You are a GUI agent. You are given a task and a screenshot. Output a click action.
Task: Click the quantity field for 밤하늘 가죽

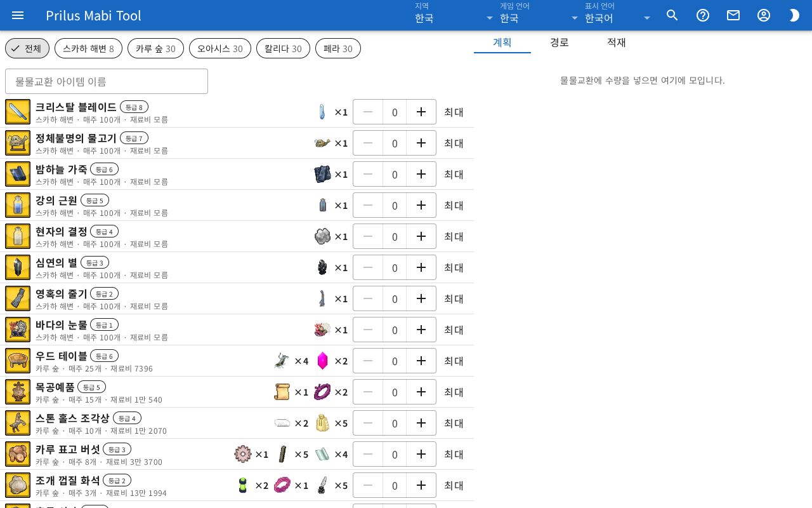point(395,174)
